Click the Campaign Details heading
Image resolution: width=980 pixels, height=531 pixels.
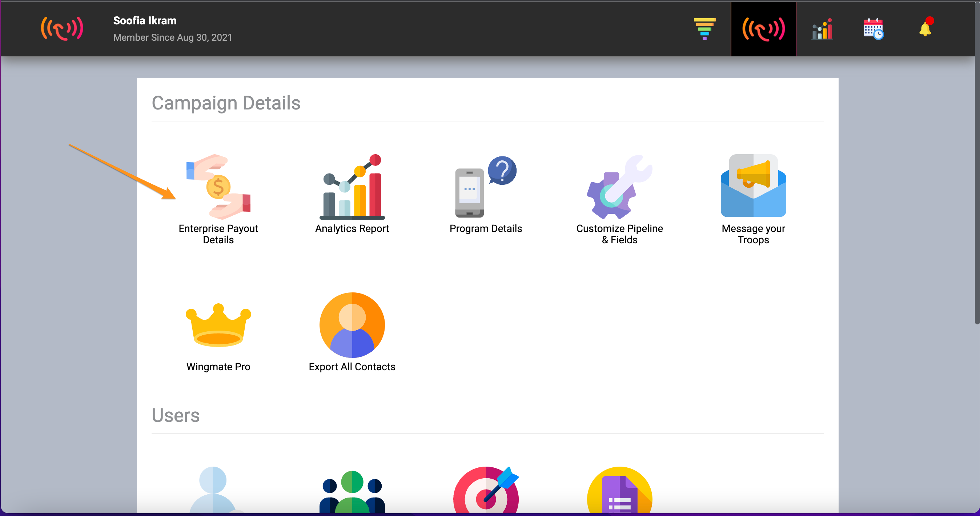pos(226,103)
